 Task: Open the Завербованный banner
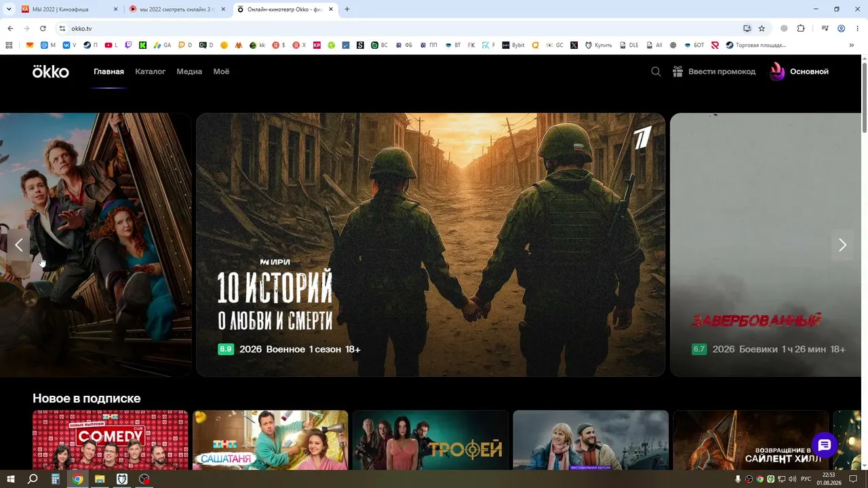coord(766,245)
